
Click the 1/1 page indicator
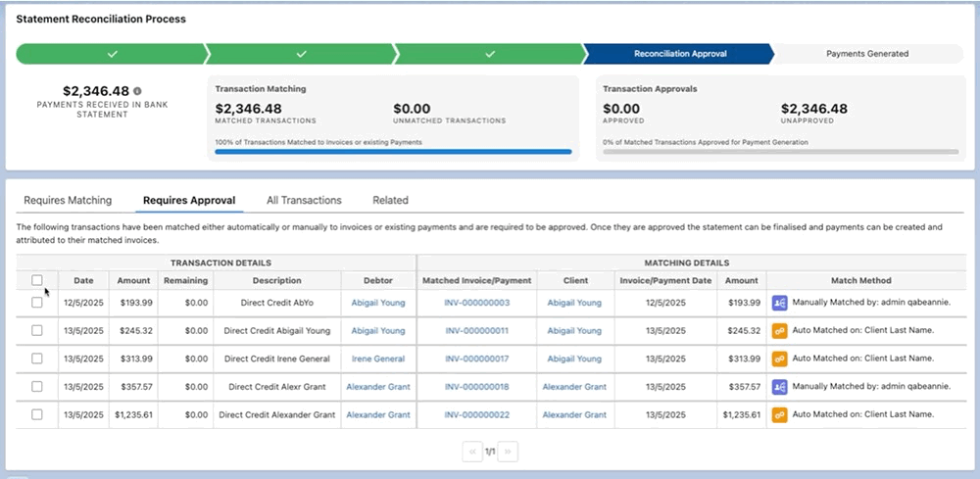pyautogui.click(x=490, y=452)
